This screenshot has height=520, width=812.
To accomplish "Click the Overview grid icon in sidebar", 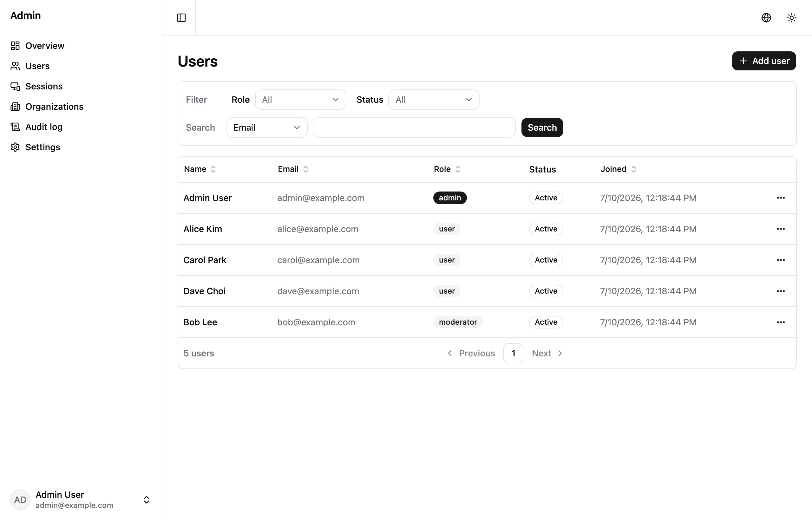I will [x=15, y=46].
